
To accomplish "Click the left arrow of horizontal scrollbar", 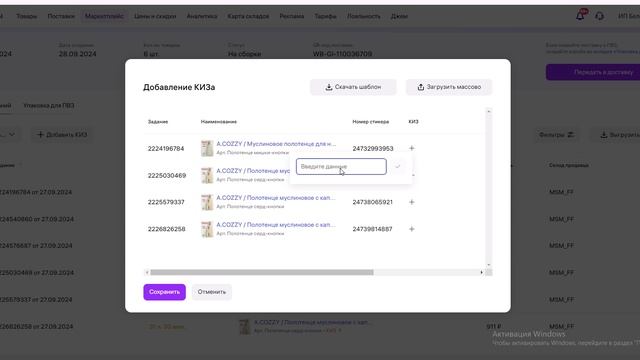I will (x=147, y=272).
